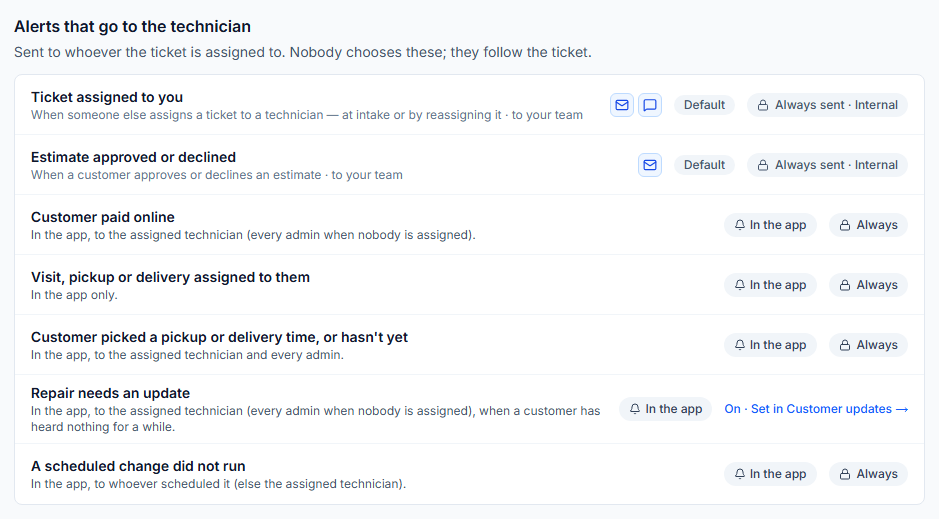Select the Ticket assigned to you title

click(107, 97)
